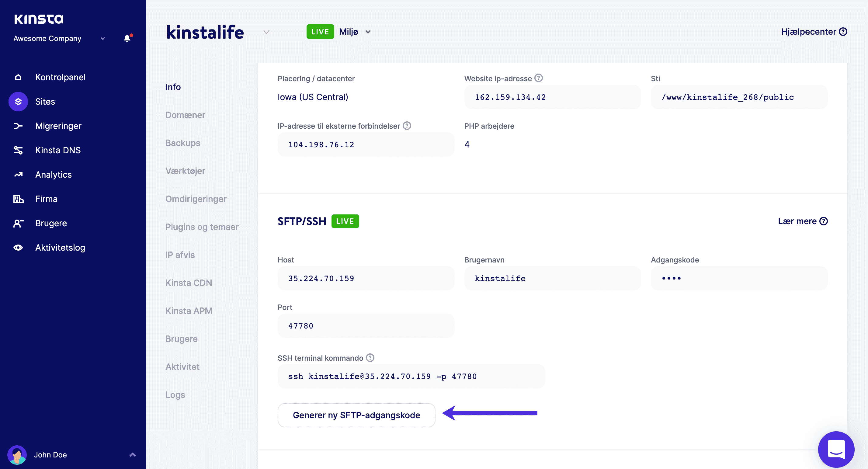This screenshot has width=868, height=469.
Task: Select the Info tab
Action: point(173,87)
